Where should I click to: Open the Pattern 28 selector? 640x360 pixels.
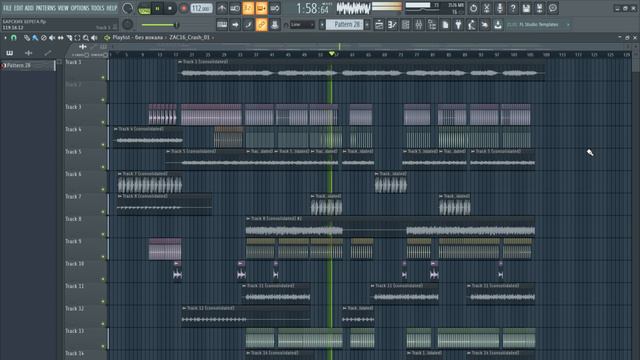click(x=345, y=25)
